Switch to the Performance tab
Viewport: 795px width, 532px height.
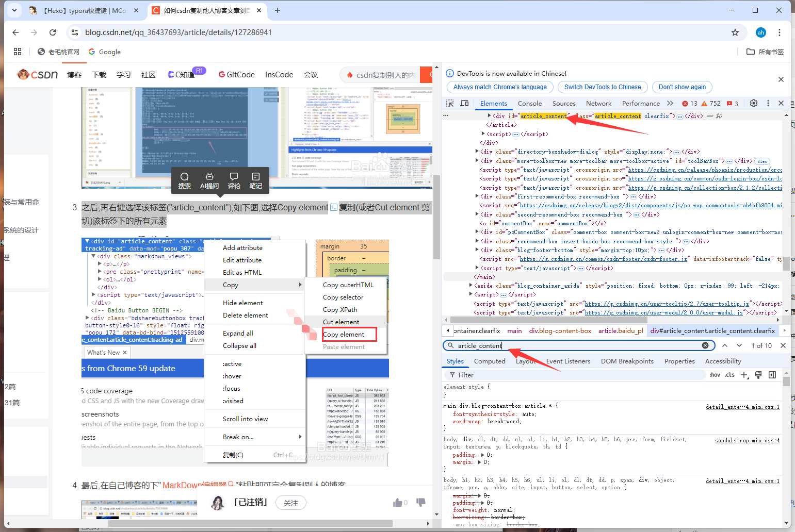[x=641, y=103]
